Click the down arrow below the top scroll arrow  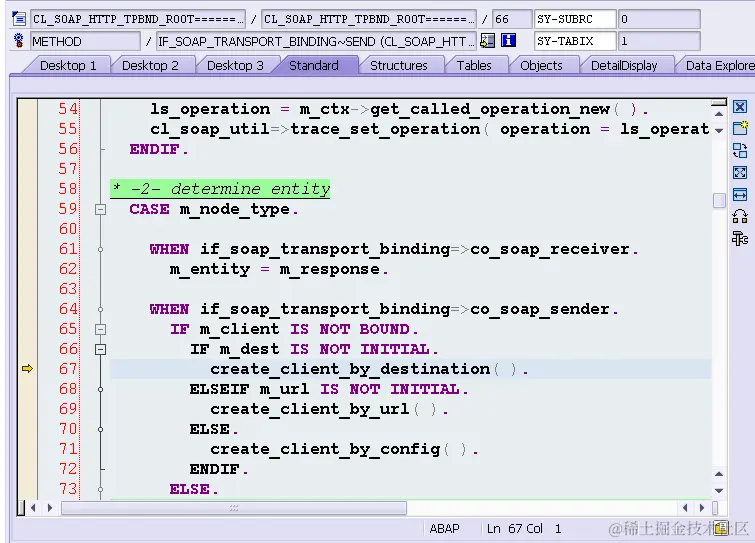click(719, 130)
